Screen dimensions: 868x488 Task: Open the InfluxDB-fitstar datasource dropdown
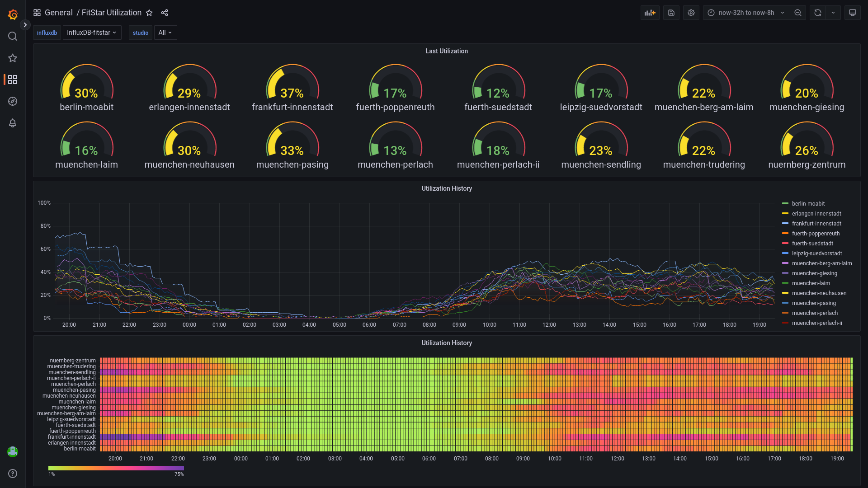tap(92, 33)
